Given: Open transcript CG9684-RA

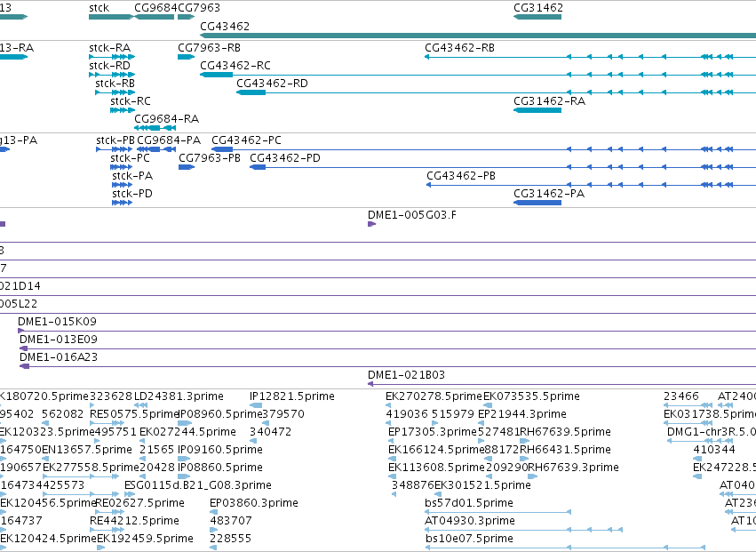Looking at the screenshot, I should (167, 119).
